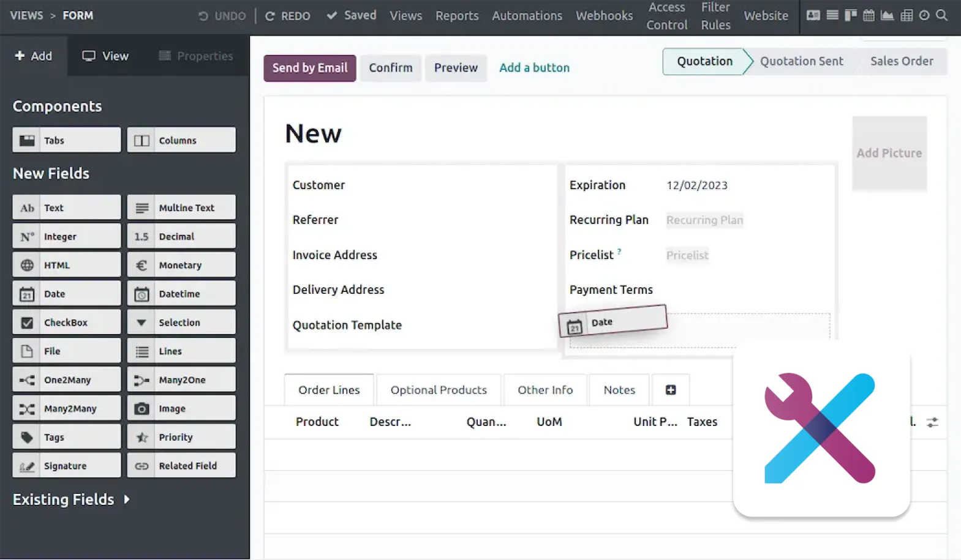The width and height of the screenshot is (961, 560).
Task: Open the Calendar view icon
Action: coord(869,15)
